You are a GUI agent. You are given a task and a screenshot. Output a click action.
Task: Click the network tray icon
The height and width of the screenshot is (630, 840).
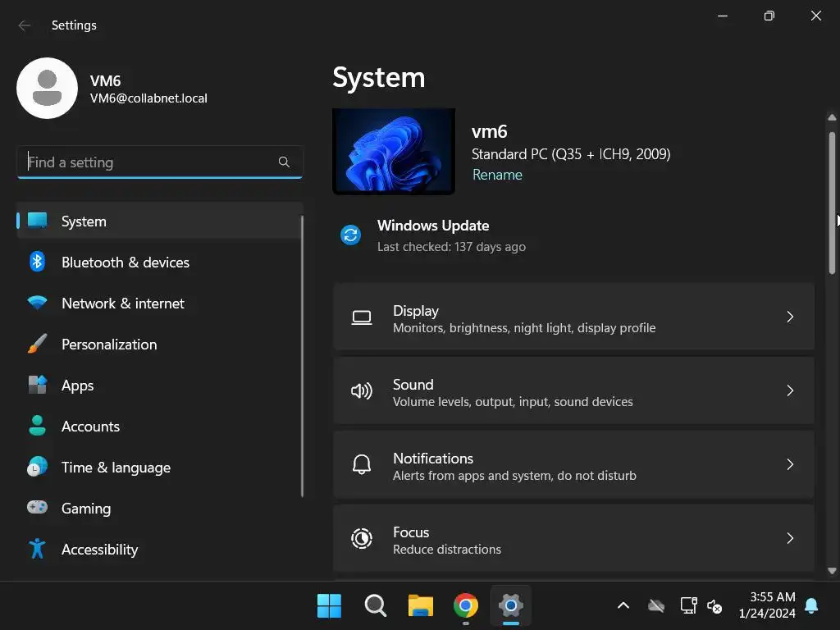[x=688, y=606]
